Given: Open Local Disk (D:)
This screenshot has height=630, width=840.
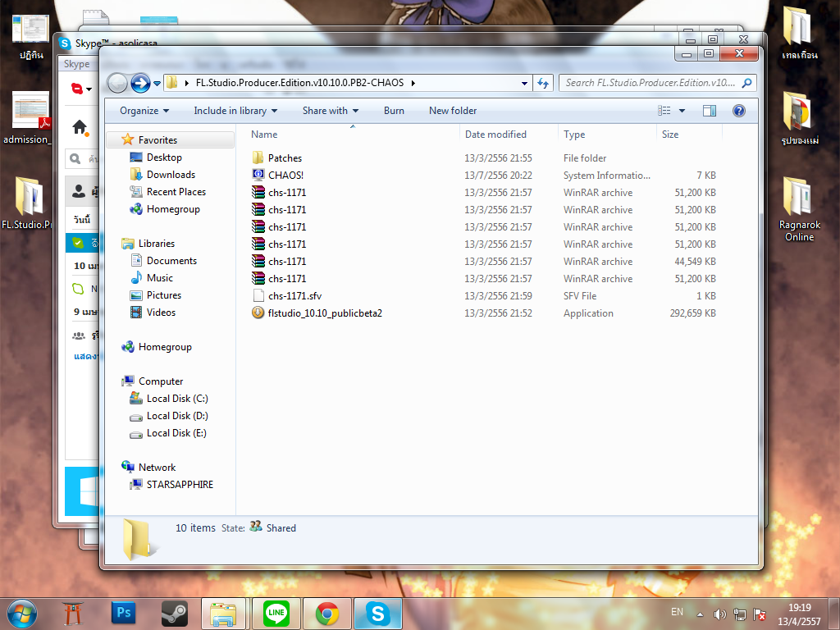Looking at the screenshot, I should click(x=177, y=416).
